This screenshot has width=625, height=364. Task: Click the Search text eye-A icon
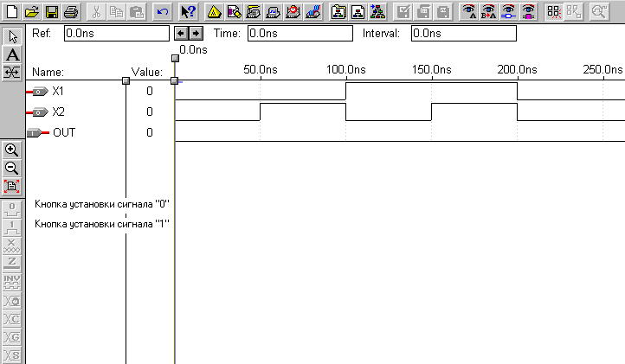tap(469, 12)
